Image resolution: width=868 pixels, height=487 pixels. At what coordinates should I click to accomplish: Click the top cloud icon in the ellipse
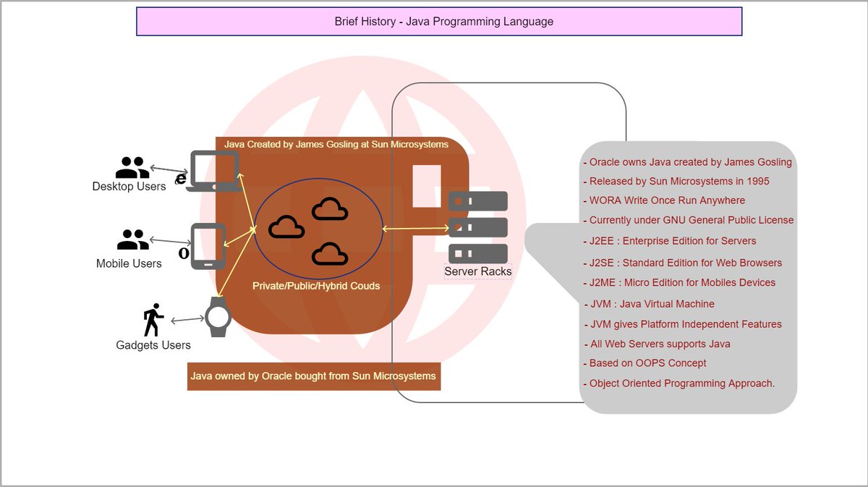pos(330,208)
